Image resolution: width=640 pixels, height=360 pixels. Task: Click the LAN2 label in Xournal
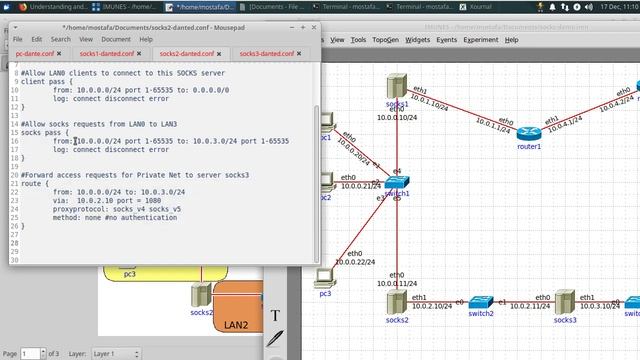236,325
